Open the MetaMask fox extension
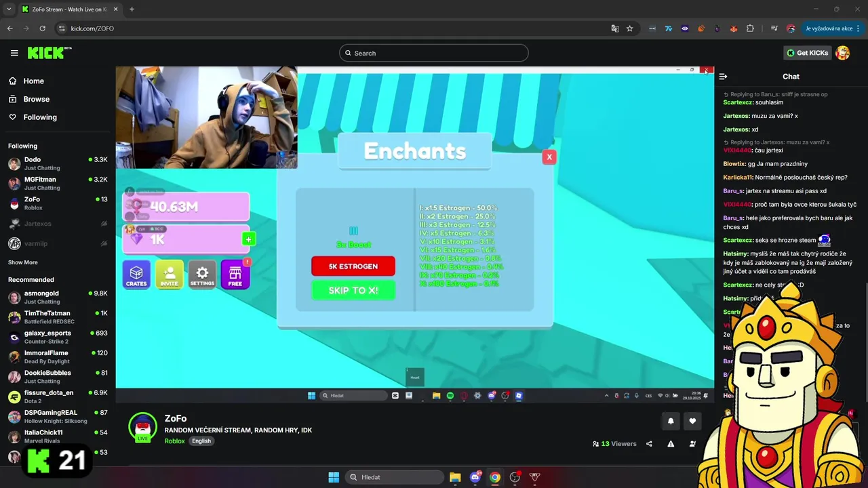This screenshot has height=488, width=868. point(734,28)
